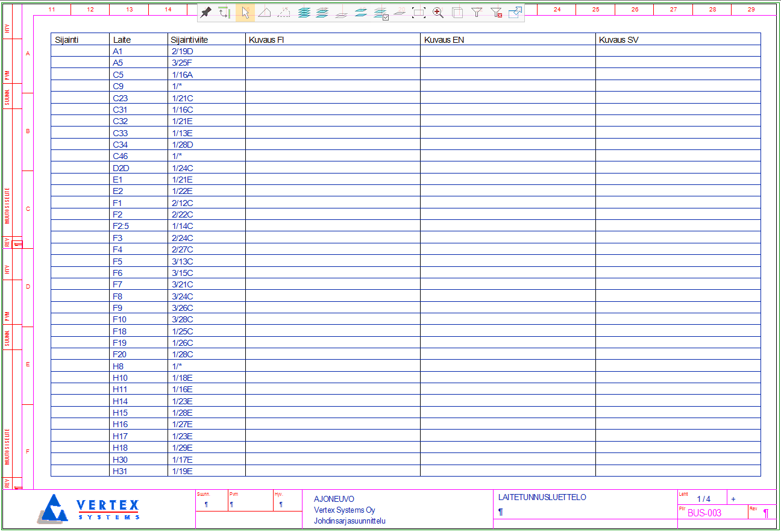Click the fit-to-frame corner brackets icon
This screenshot has width=781, height=532.
pos(419,12)
